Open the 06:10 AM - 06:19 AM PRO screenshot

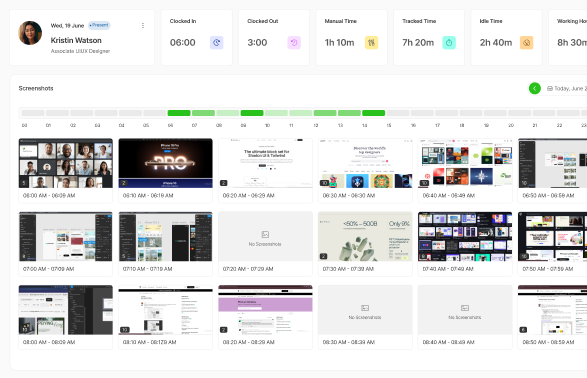point(165,163)
